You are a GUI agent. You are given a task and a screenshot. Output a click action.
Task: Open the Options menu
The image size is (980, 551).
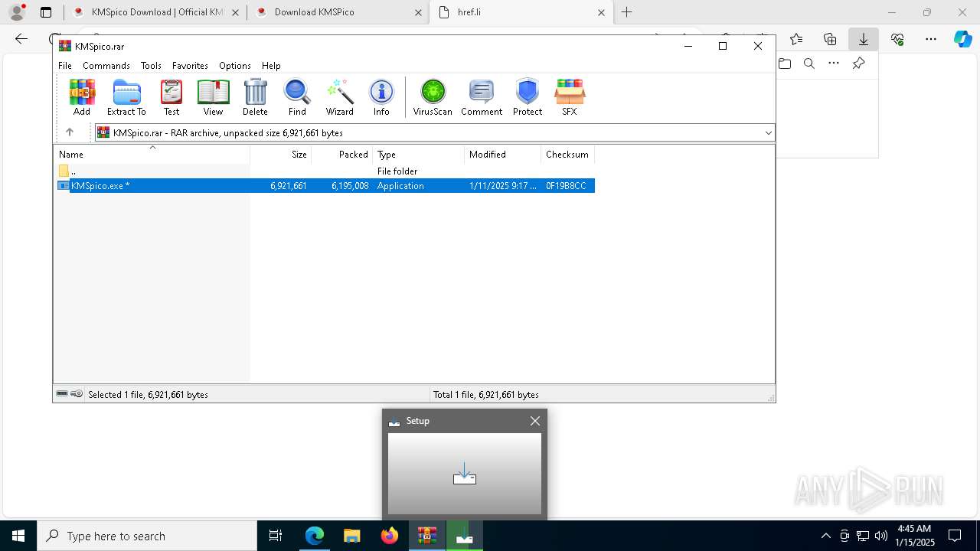point(235,66)
